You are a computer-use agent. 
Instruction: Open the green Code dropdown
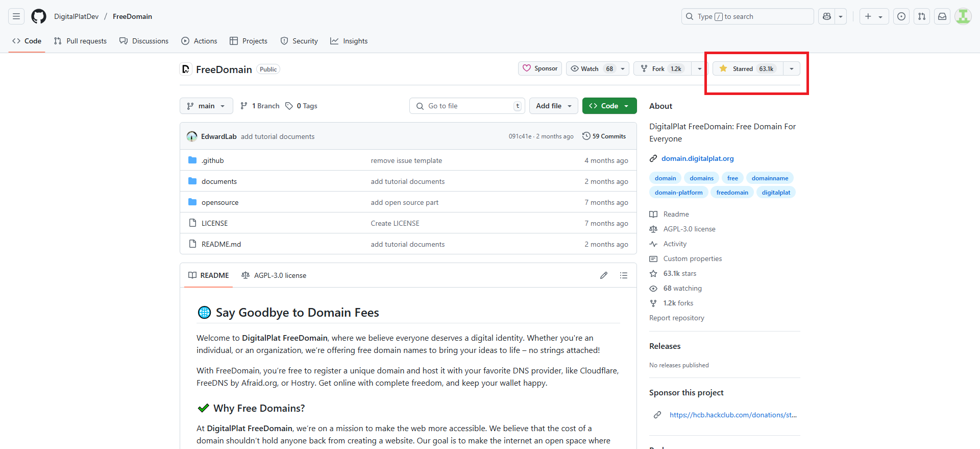(x=609, y=106)
